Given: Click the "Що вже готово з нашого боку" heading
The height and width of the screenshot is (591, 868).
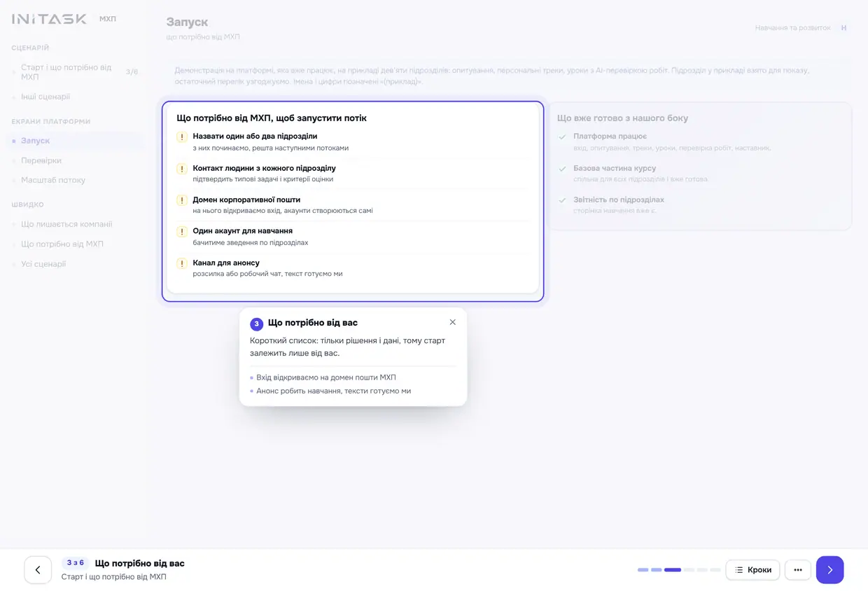Looking at the screenshot, I should point(622,118).
